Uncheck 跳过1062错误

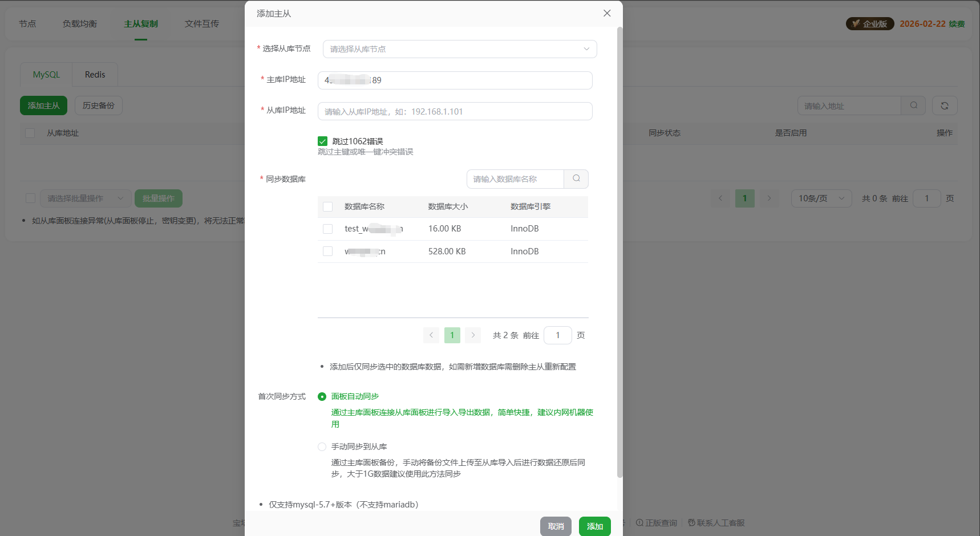323,141
